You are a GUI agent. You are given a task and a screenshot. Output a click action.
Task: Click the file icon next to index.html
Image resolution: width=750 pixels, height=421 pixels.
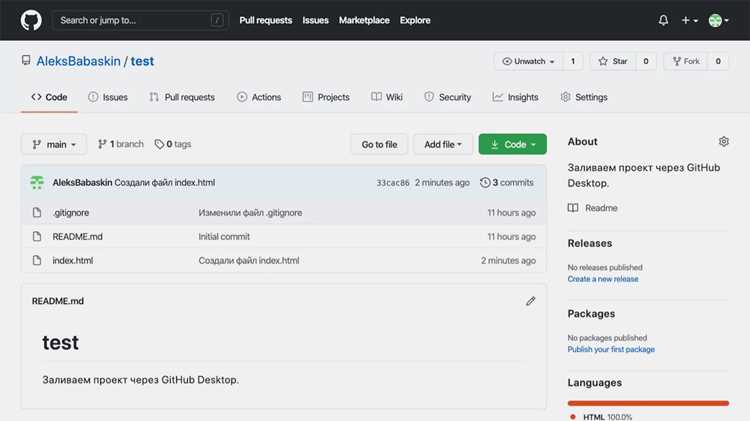37,260
